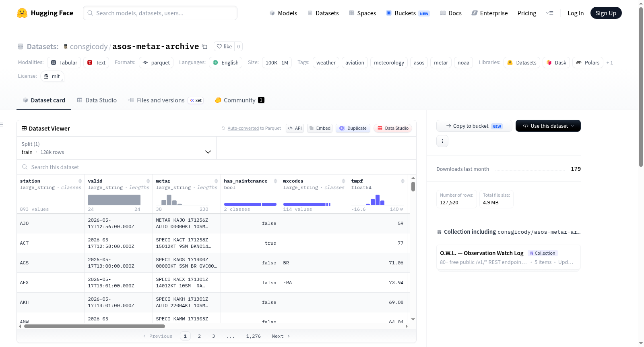Click the table's vertical scrollbar thumb
644x347 pixels.
[413, 187]
